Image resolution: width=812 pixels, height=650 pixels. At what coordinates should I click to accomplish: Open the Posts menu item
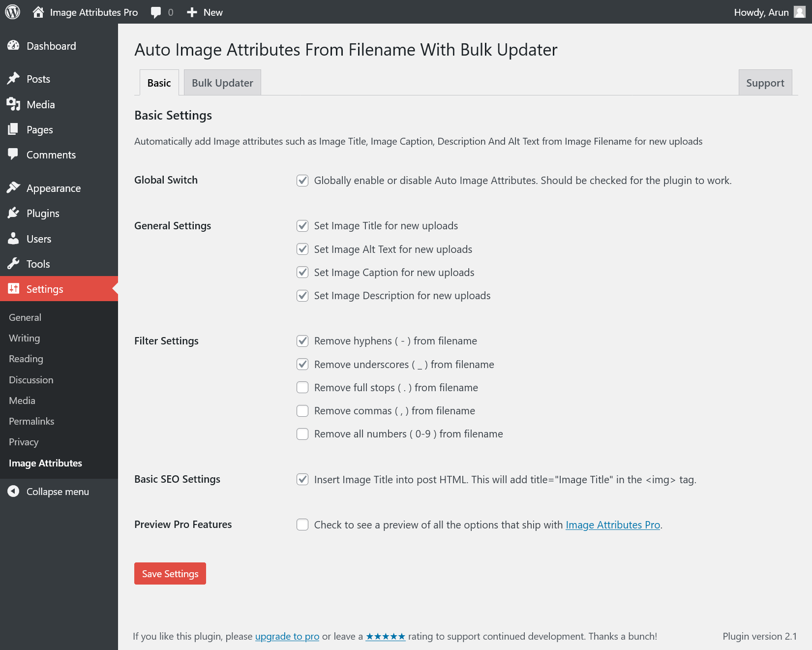tap(38, 79)
